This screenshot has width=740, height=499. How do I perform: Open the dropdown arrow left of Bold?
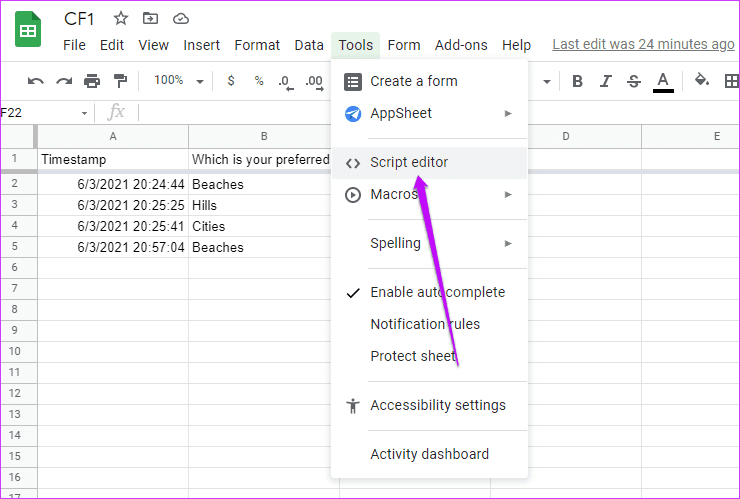pyautogui.click(x=547, y=82)
